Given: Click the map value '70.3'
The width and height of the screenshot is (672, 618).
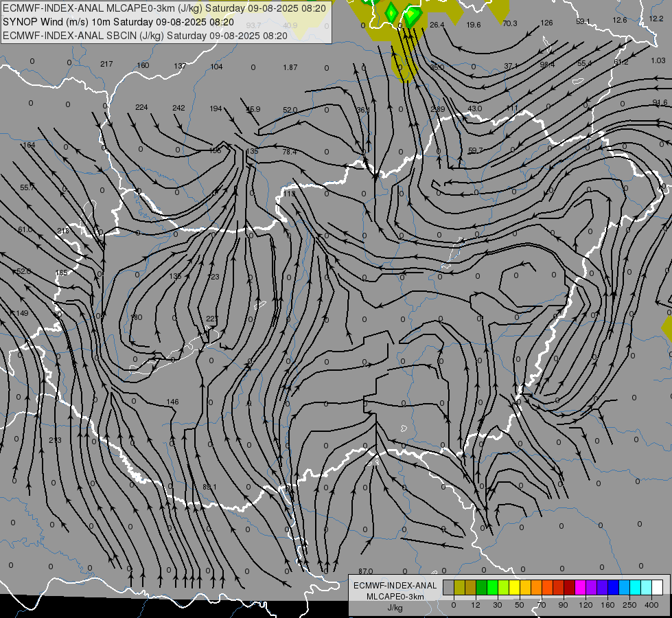Looking at the screenshot, I should click(x=510, y=23).
